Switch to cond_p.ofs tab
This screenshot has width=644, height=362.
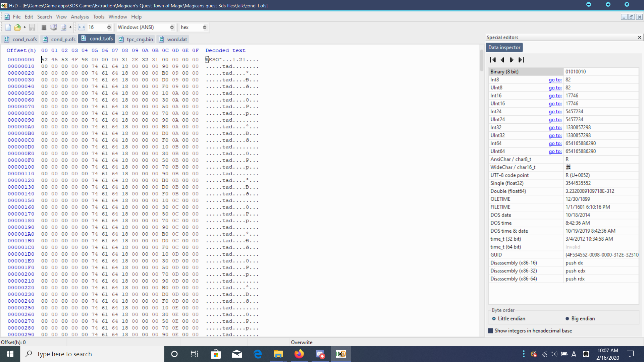pyautogui.click(x=59, y=39)
